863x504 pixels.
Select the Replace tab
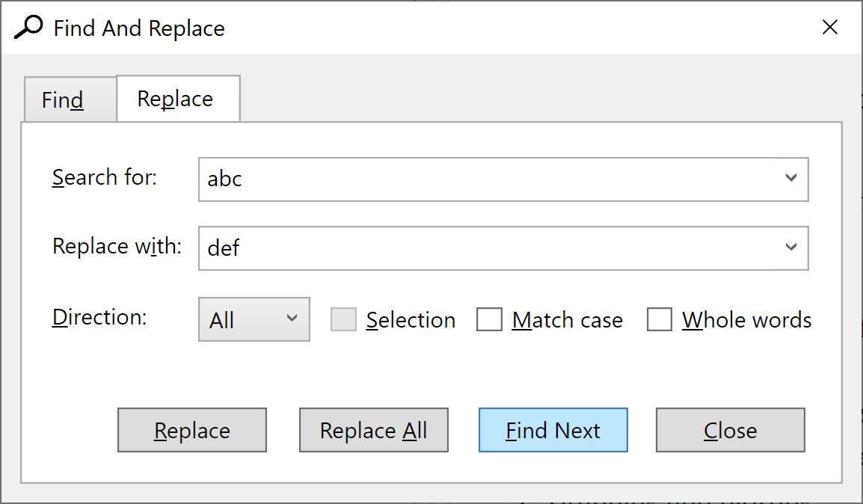coord(176,99)
